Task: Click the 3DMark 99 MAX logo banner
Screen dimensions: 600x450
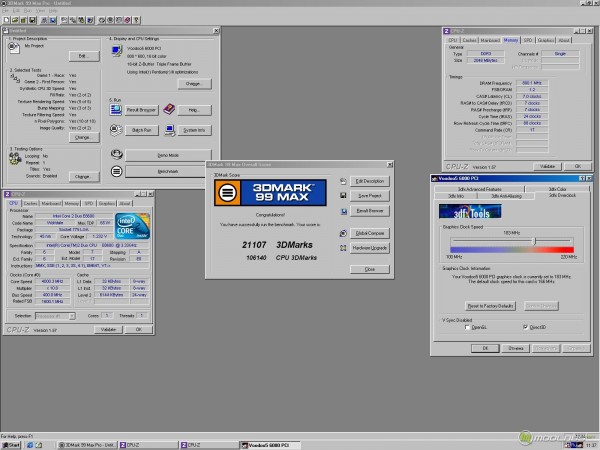Action: point(270,193)
